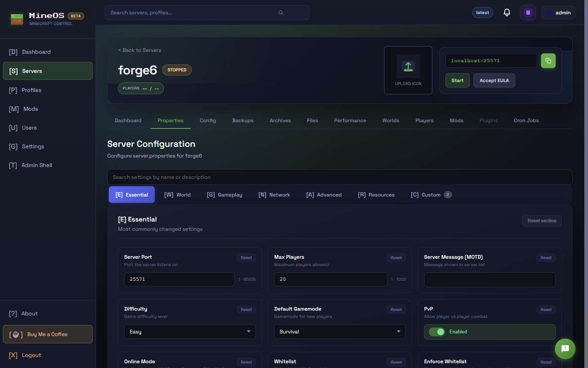Copy the server address localhost:25571

tap(548, 61)
